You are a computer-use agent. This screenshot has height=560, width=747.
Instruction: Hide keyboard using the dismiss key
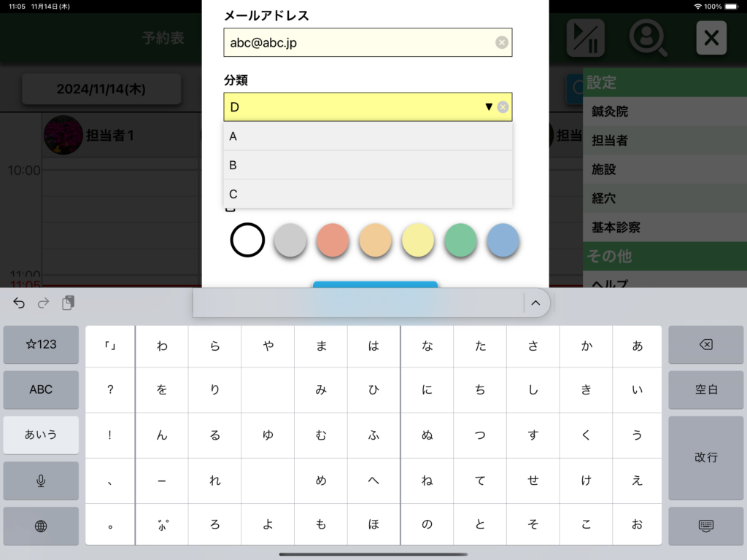tap(705, 526)
